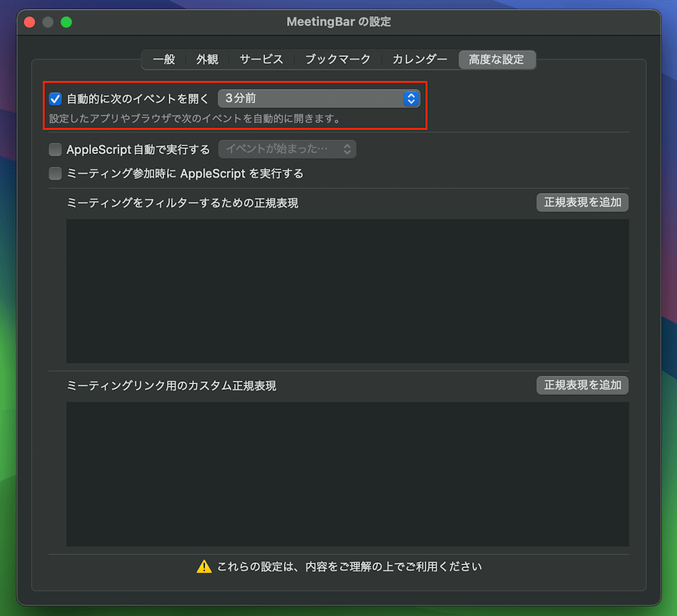
Task: Select the 高度な設定 tab
Action: tap(497, 60)
